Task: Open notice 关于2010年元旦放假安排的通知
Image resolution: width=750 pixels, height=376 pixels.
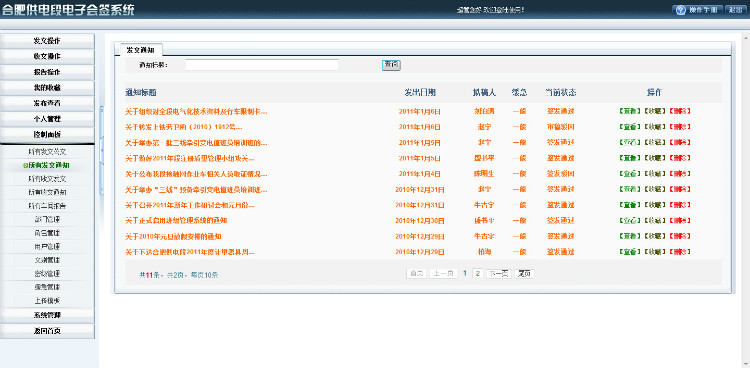Action: coord(173,236)
